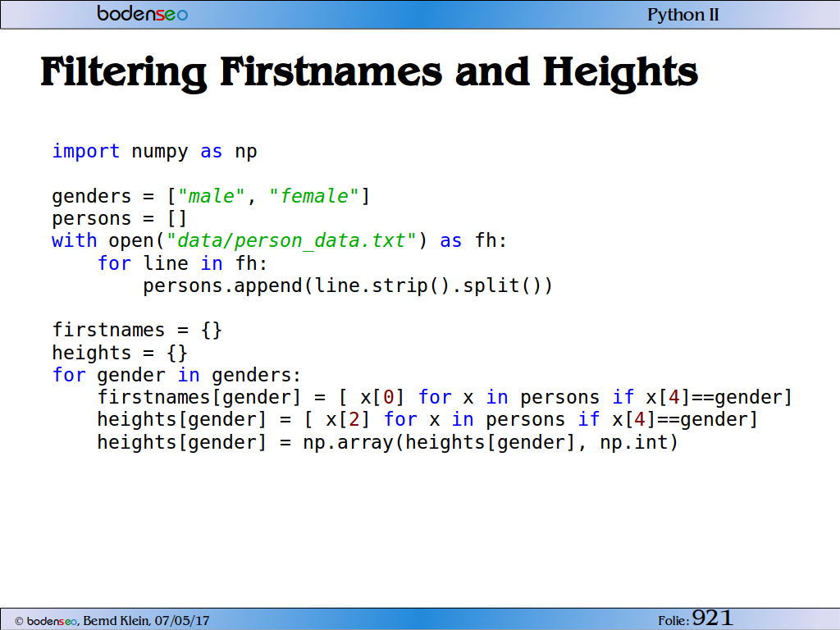Select the slide title 'Filtering Firstnames and Heights'
This screenshot has width=840, height=630.
369,72
